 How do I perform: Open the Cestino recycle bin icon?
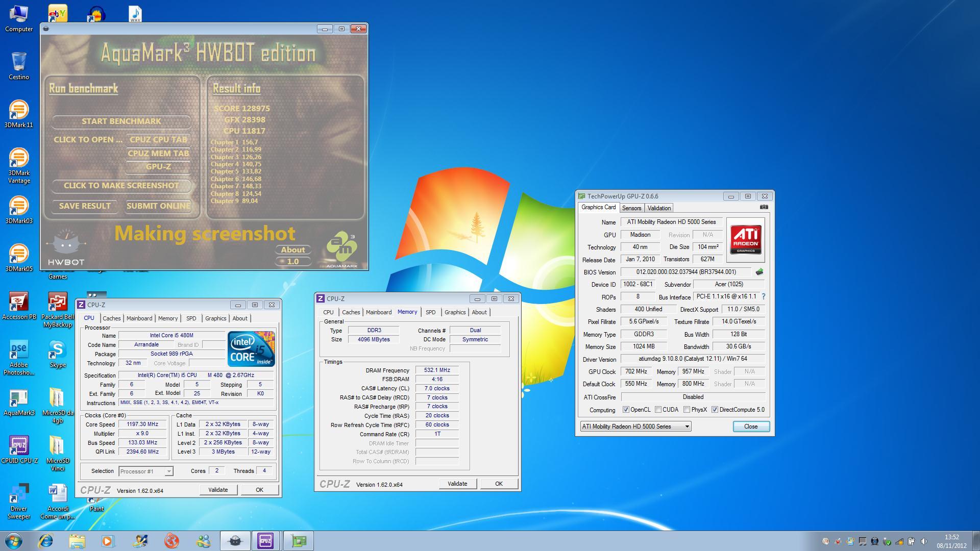click(19, 66)
